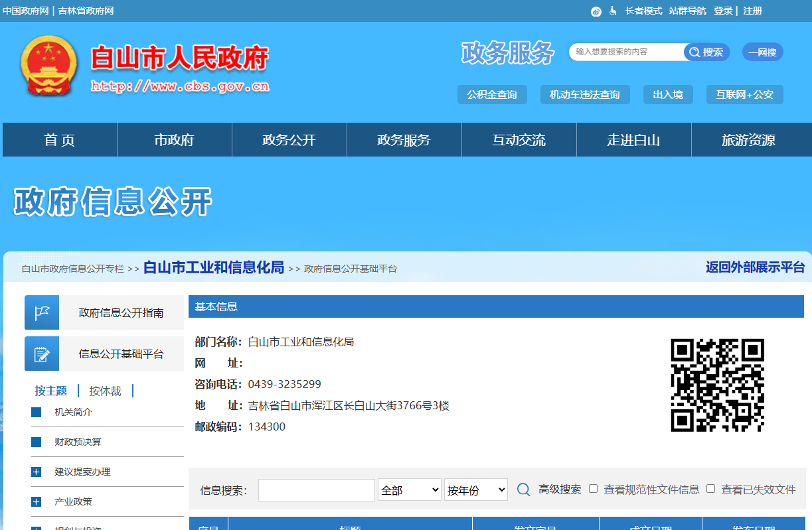Click inside the 信息搜索 input field

[x=316, y=490]
